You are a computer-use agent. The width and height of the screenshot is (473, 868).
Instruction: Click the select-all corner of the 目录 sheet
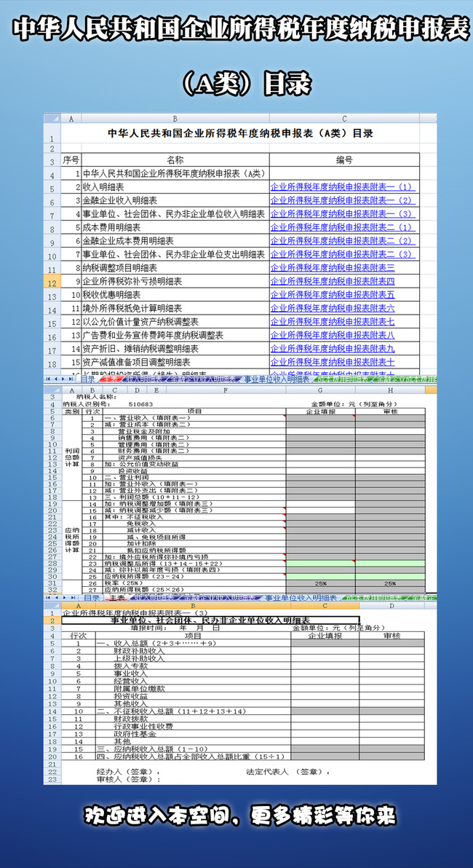click(52, 118)
